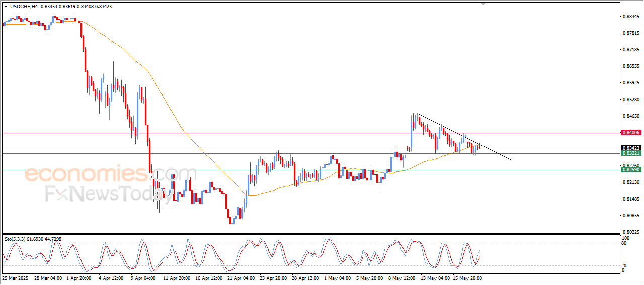Click the 0.85280 price axis value
644x285 pixels.
pyautogui.click(x=631, y=100)
